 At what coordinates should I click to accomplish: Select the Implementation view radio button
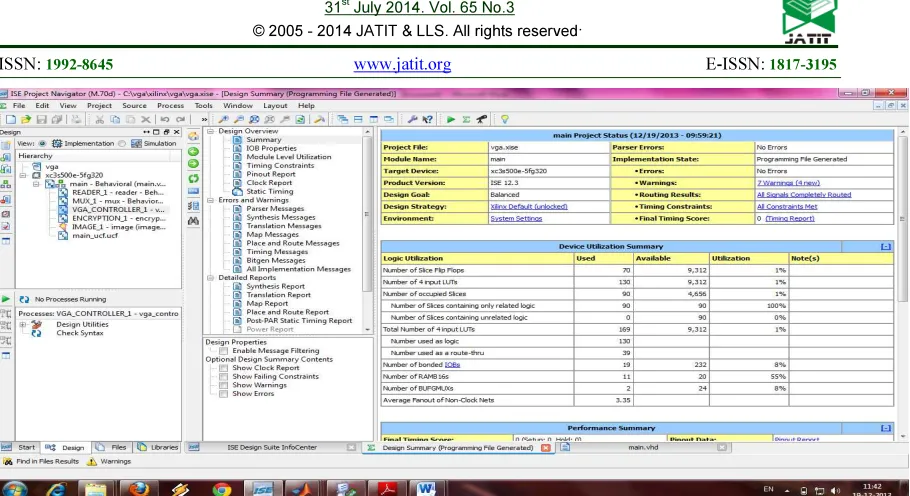[42, 144]
